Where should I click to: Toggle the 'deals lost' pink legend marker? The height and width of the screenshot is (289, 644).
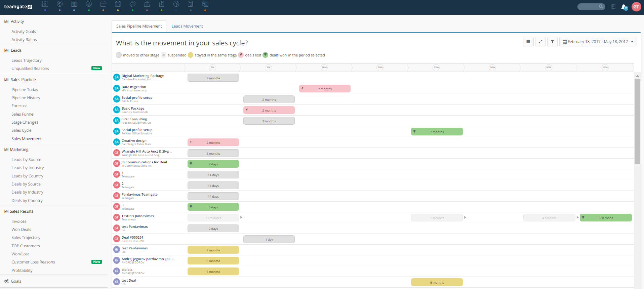(x=241, y=55)
